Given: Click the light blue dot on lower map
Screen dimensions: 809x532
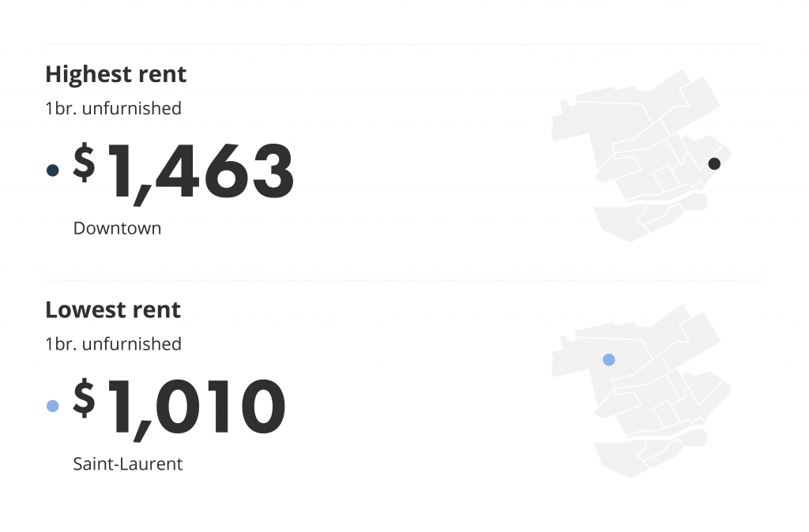Looking at the screenshot, I should pyautogui.click(x=609, y=359).
